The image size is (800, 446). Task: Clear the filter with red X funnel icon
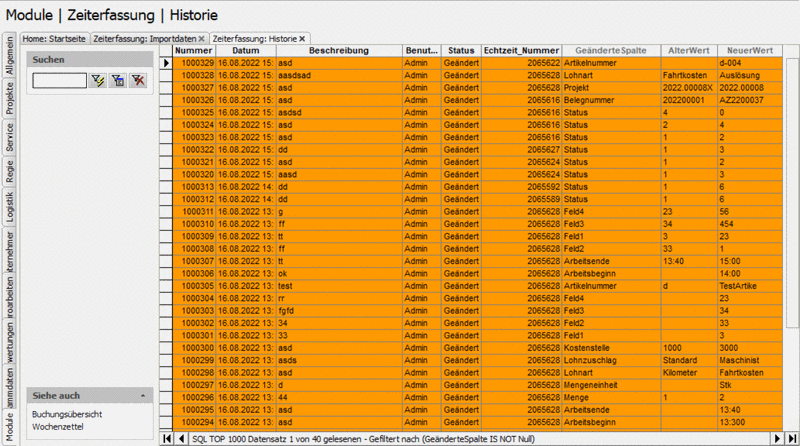pos(138,80)
